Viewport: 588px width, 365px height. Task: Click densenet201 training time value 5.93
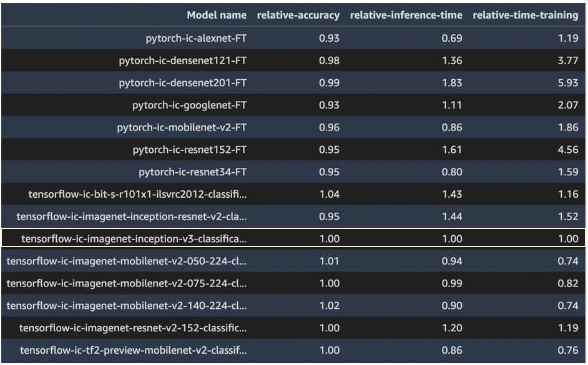[568, 83]
